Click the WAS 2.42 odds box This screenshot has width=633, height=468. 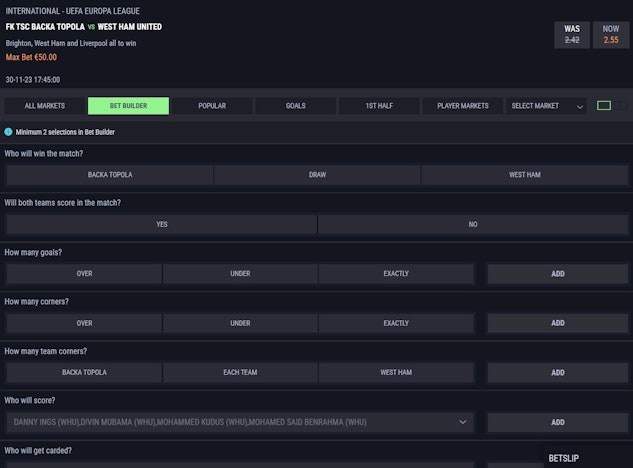[572, 35]
